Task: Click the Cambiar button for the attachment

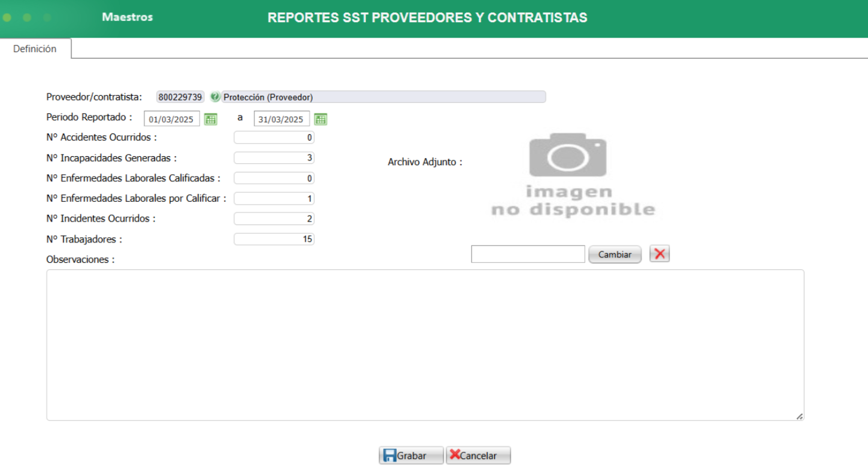Action: click(615, 254)
